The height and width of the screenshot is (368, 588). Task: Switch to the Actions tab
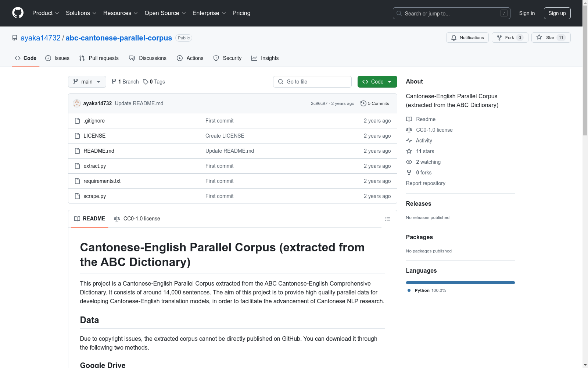190,58
